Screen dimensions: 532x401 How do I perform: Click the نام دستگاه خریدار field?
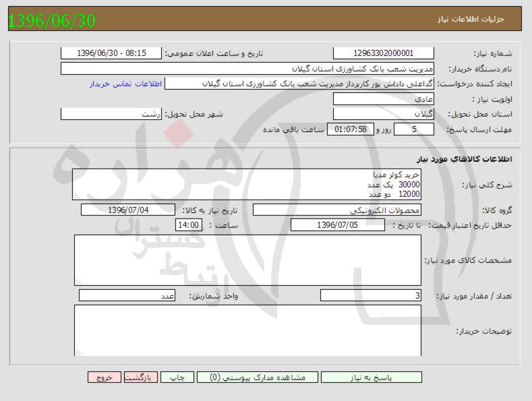coord(247,69)
